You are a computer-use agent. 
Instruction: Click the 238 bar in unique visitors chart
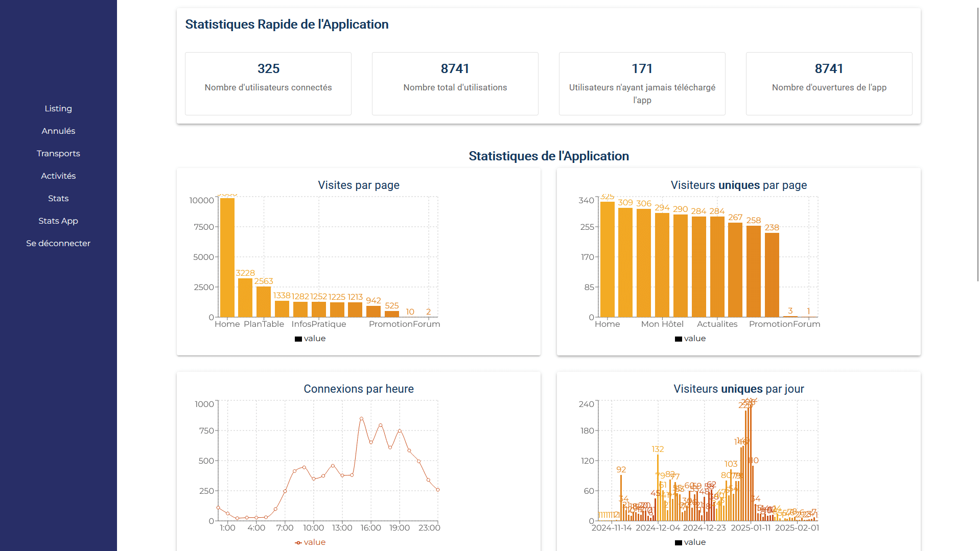(x=772, y=275)
